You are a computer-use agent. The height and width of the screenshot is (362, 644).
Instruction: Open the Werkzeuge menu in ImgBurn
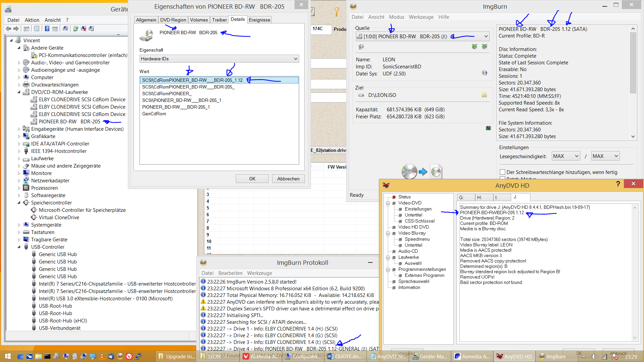pos(421,17)
